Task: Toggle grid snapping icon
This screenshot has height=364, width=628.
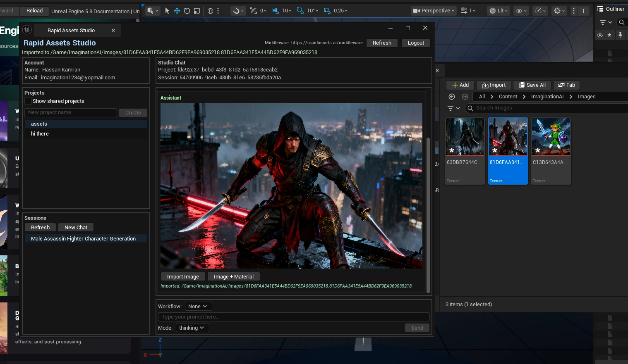Action: (276, 11)
